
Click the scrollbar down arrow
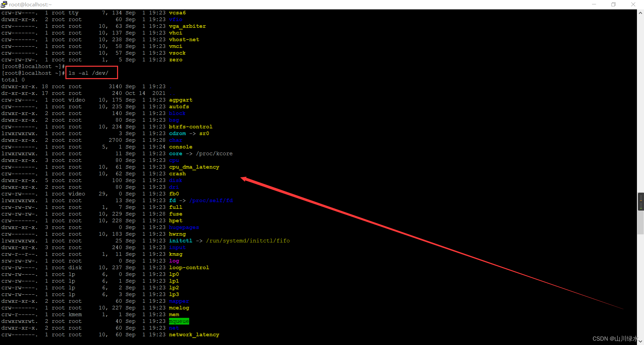pyautogui.click(x=640, y=341)
